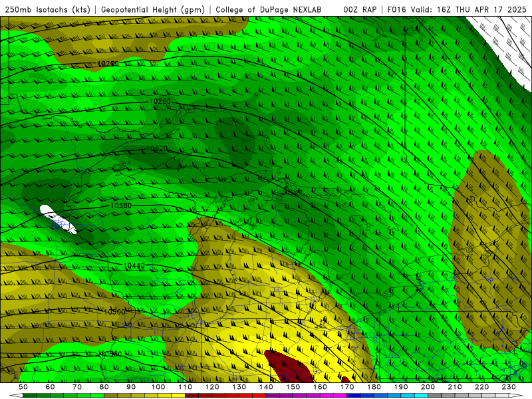The image size is (532, 399).
Task: Click the '00Z RAP' model run label
Action: (x=360, y=10)
